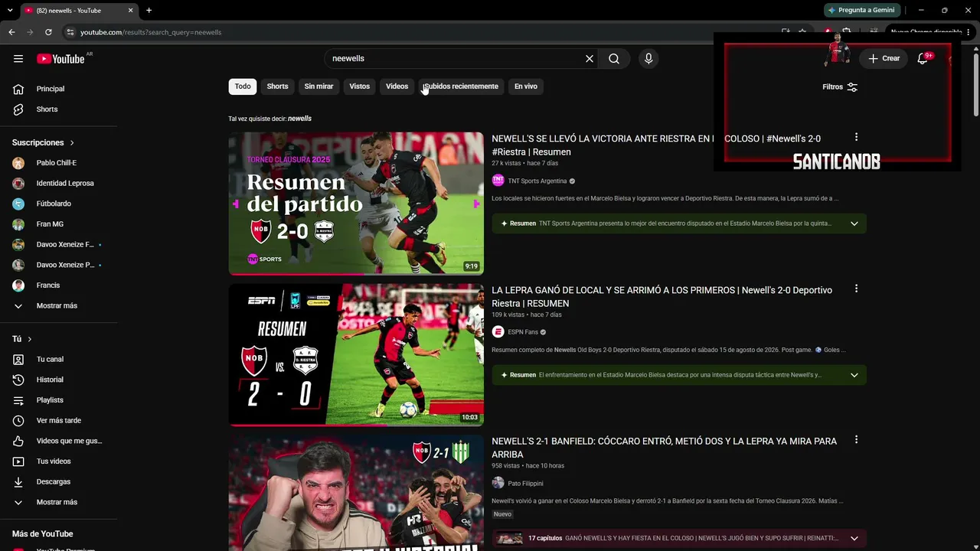Screen dimensions: 980x551
Task: Open the video title "LA LEPRA GANÓ DE LOCAL"
Action: pos(661,297)
